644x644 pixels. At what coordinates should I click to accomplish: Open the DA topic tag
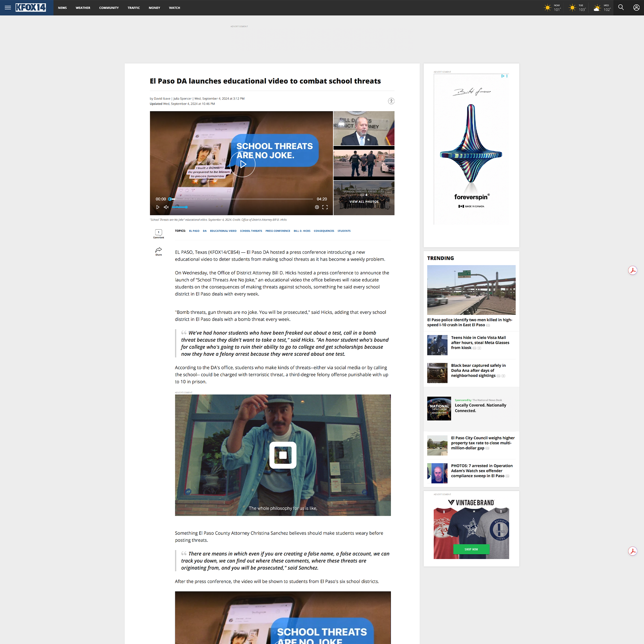point(205,231)
